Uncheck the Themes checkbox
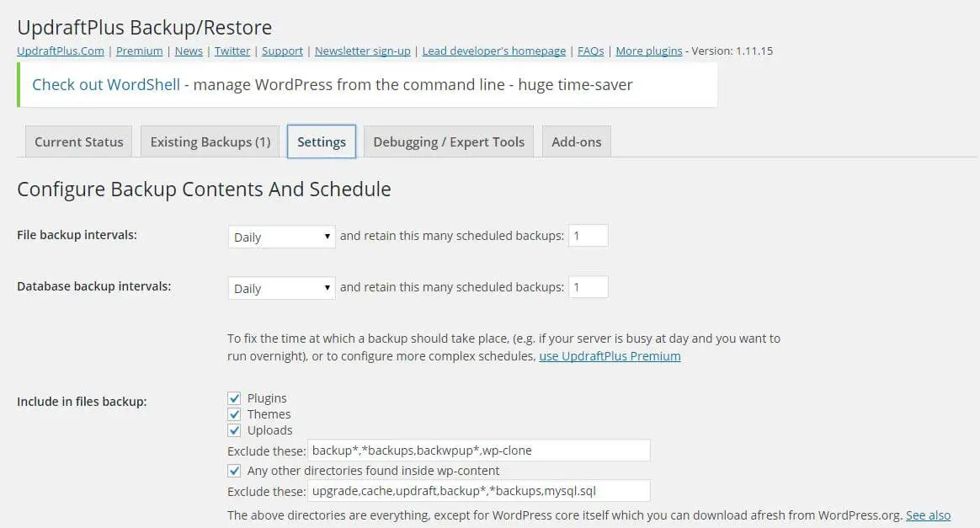 pyautogui.click(x=234, y=413)
